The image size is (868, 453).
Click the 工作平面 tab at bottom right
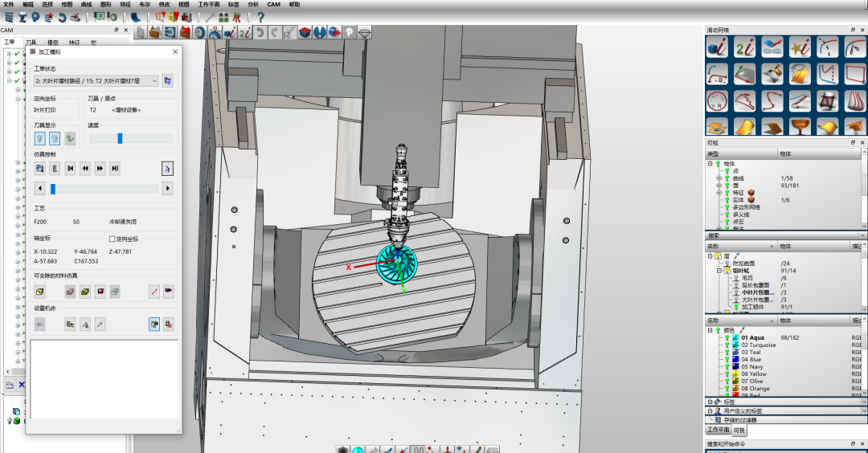tap(718, 431)
